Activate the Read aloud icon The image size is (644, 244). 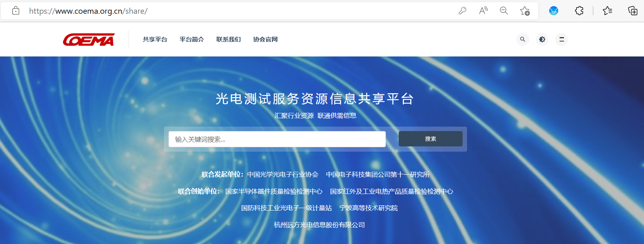tap(483, 11)
